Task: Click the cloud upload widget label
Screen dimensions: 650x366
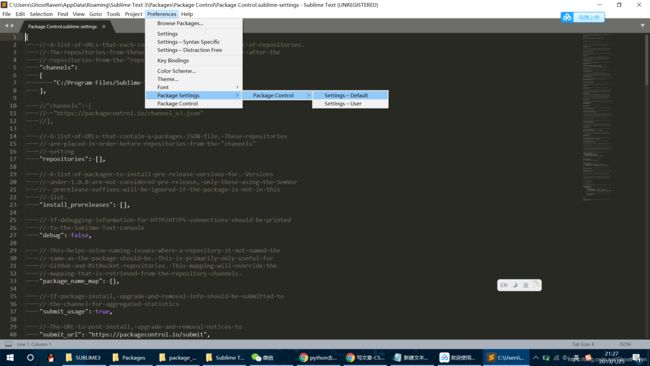Action: tap(589, 17)
